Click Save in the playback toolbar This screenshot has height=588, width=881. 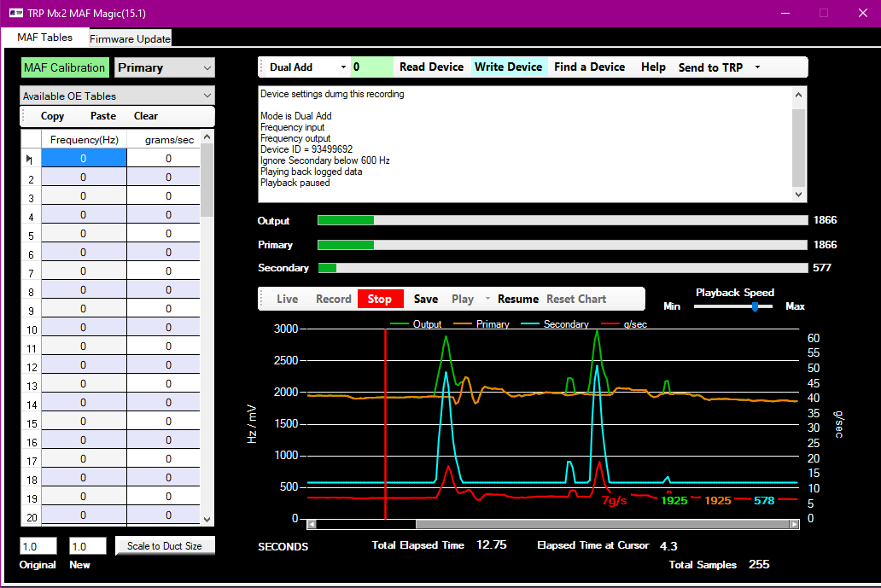[426, 300]
